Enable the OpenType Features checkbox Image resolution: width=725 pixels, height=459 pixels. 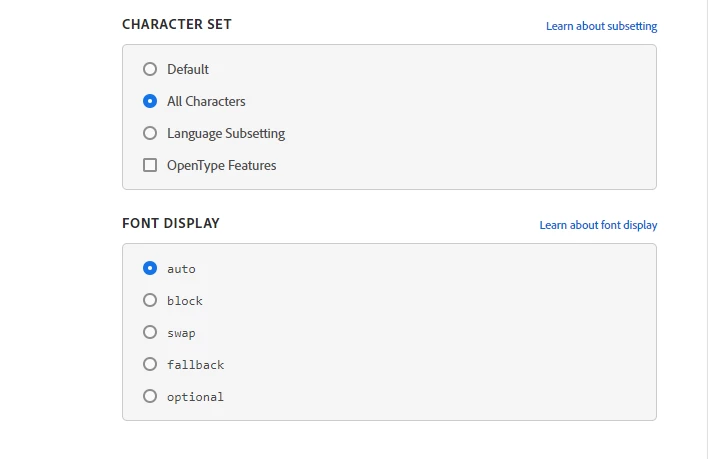(150, 165)
